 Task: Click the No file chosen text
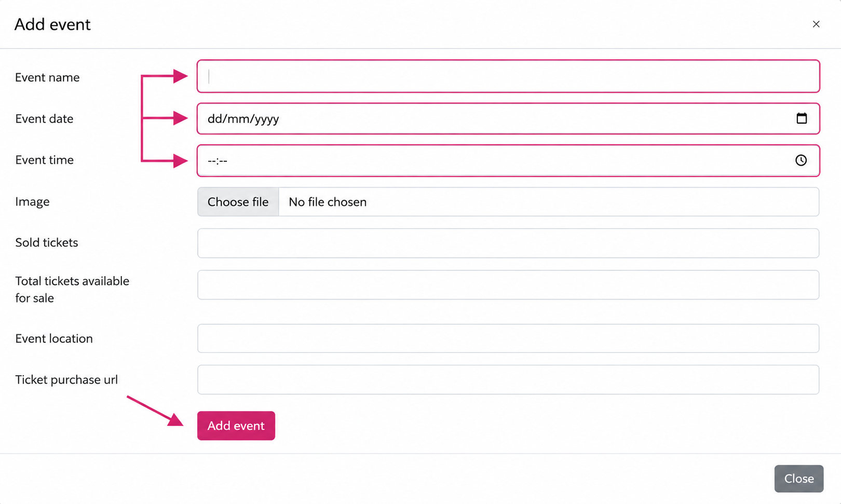[x=328, y=202]
